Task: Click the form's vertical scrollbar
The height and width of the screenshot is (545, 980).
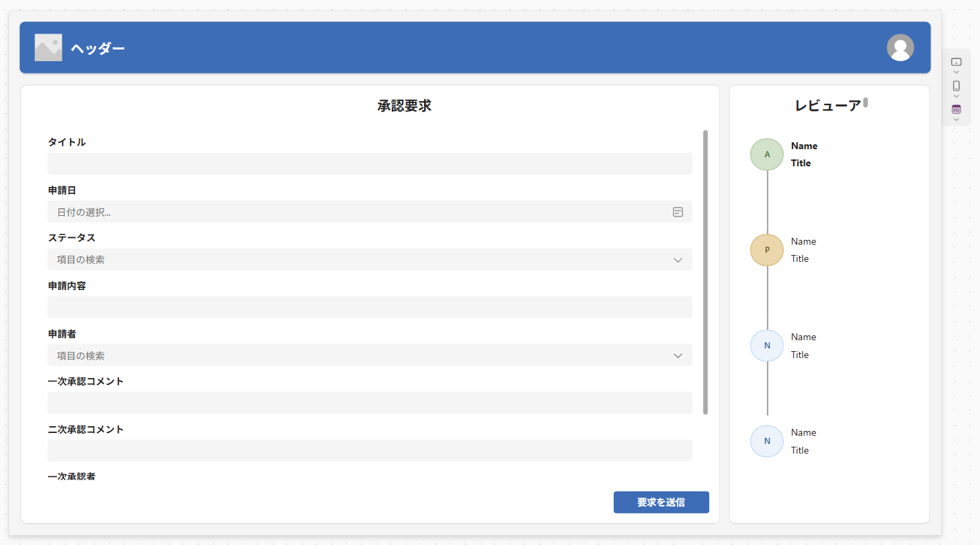Action: pyautogui.click(x=705, y=272)
